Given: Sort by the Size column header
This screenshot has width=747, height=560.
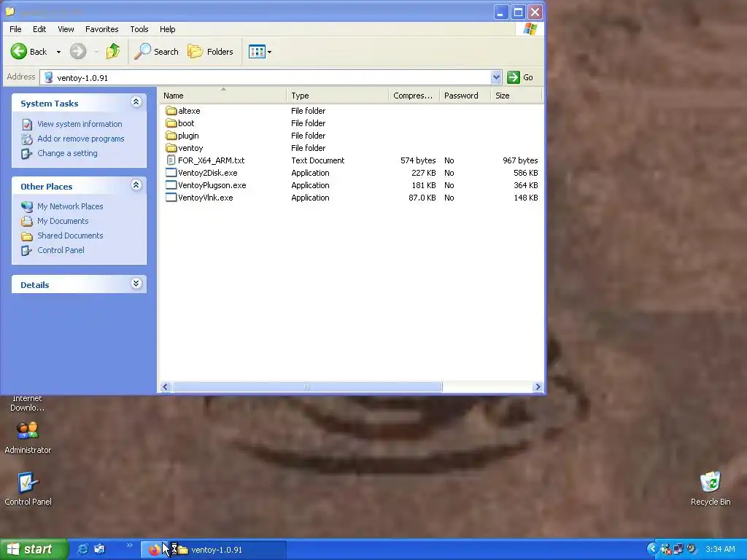Looking at the screenshot, I should [516, 96].
